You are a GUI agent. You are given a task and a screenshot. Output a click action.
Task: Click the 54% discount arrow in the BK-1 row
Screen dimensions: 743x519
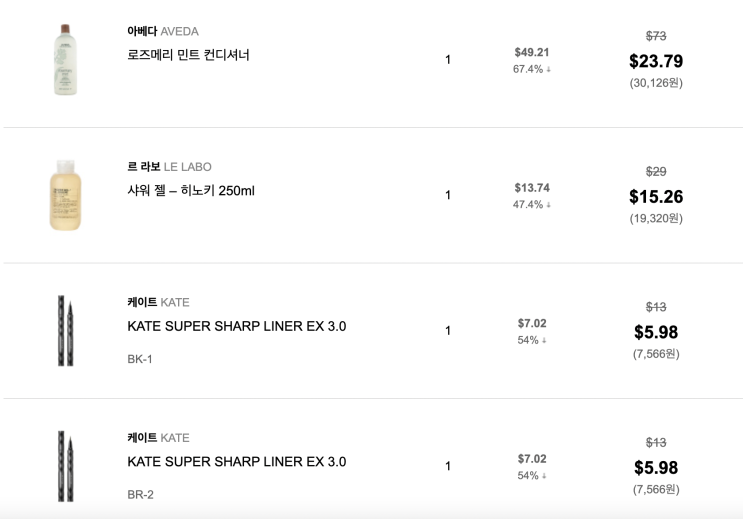pos(544,340)
